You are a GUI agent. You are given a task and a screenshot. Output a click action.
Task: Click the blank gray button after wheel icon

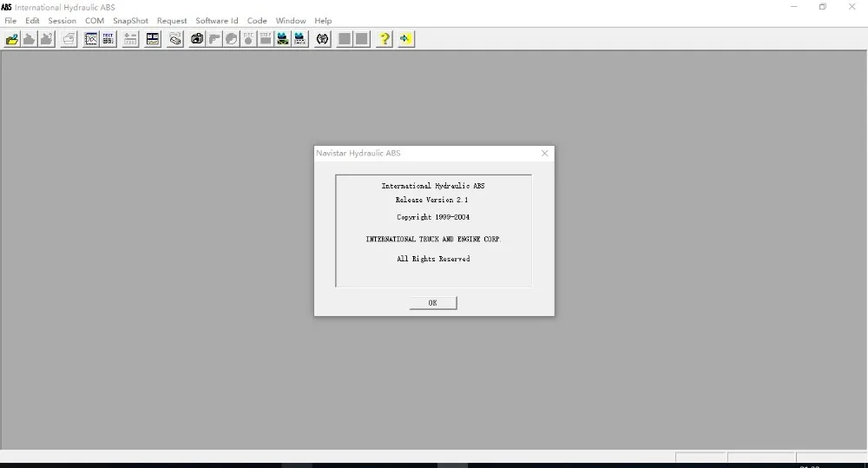point(345,39)
